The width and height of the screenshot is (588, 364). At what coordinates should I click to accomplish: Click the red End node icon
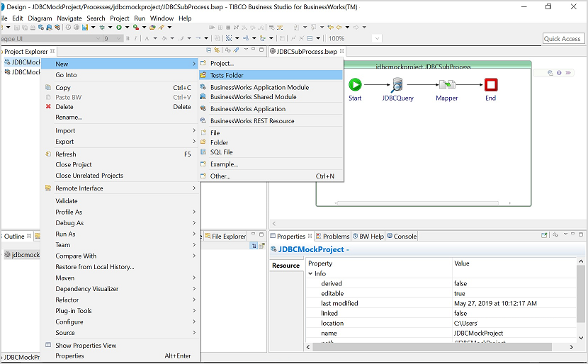(x=490, y=85)
